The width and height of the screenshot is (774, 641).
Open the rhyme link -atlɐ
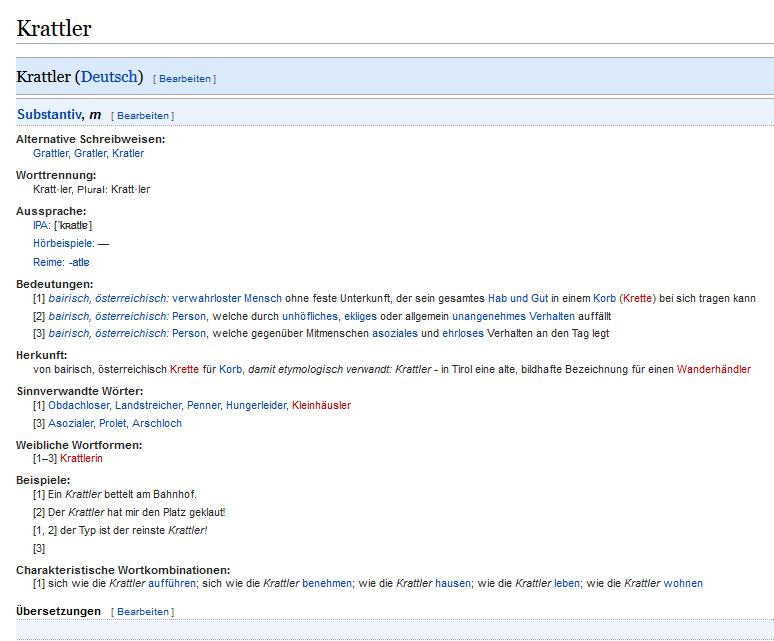[79, 262]
